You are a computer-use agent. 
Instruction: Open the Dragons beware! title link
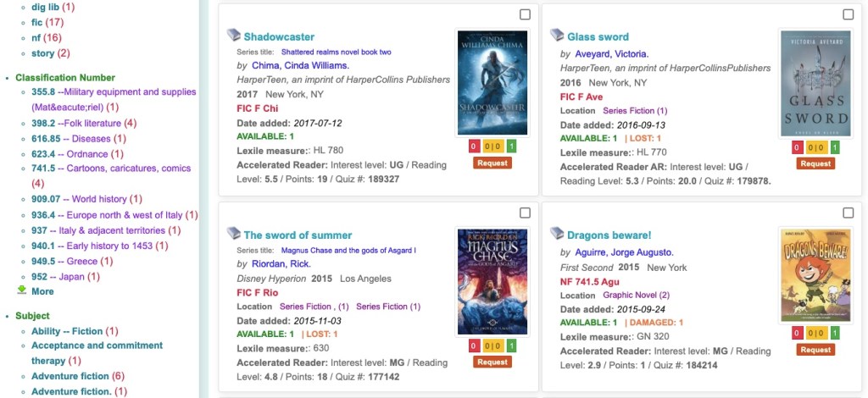[x=609, y=235]
